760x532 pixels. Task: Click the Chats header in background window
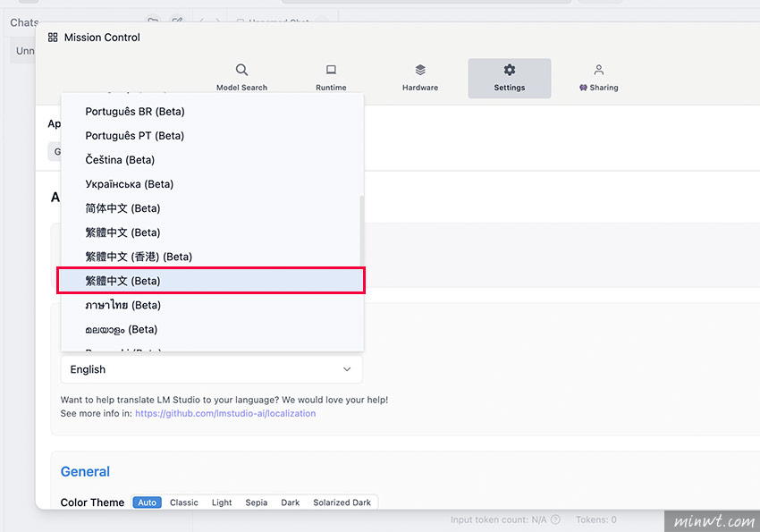coord(24,22)
